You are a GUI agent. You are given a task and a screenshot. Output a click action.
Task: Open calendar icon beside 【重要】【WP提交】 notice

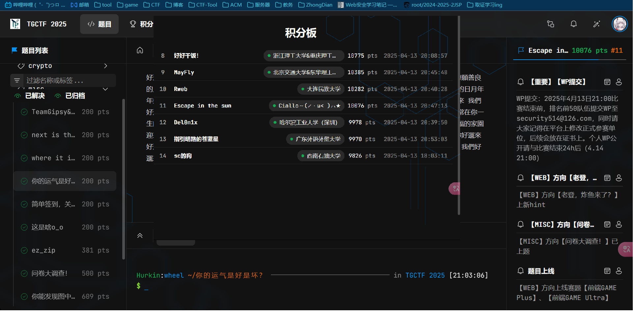(x=607, y=82)
